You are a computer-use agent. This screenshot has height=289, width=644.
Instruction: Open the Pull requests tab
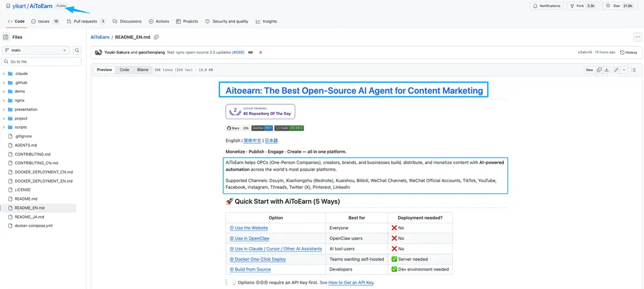tap(86, 21)
